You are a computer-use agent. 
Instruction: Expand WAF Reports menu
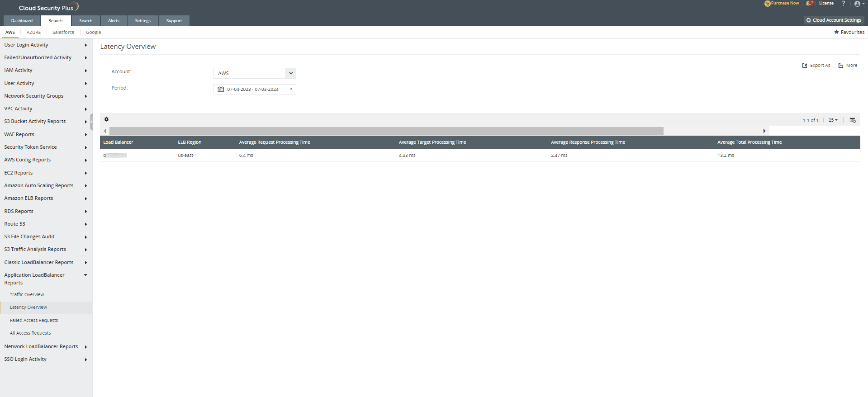pos(46,134)
